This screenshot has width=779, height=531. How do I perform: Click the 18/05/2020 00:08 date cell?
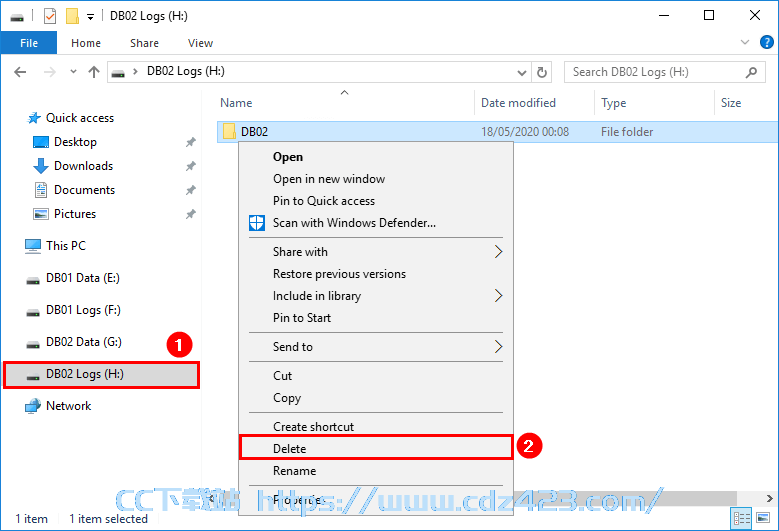pos(525,132)
